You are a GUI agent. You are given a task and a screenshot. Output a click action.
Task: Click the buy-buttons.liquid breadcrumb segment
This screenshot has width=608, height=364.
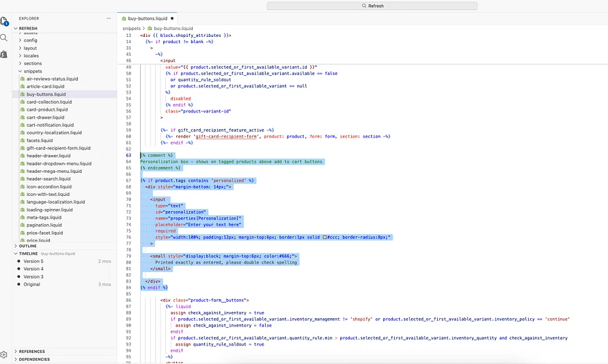[174, 28]
